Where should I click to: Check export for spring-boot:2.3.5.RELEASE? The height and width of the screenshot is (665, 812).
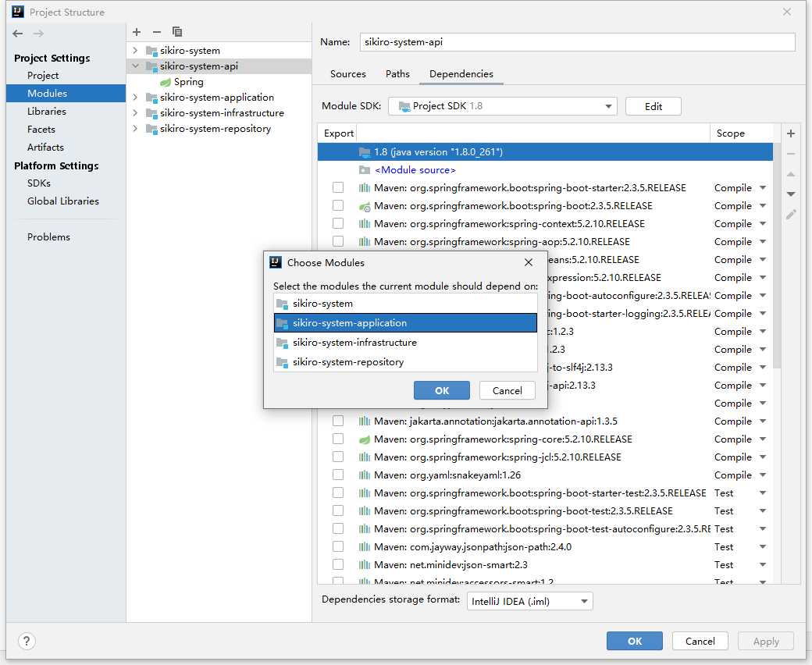pyautogui.click(x=338, y=206)
